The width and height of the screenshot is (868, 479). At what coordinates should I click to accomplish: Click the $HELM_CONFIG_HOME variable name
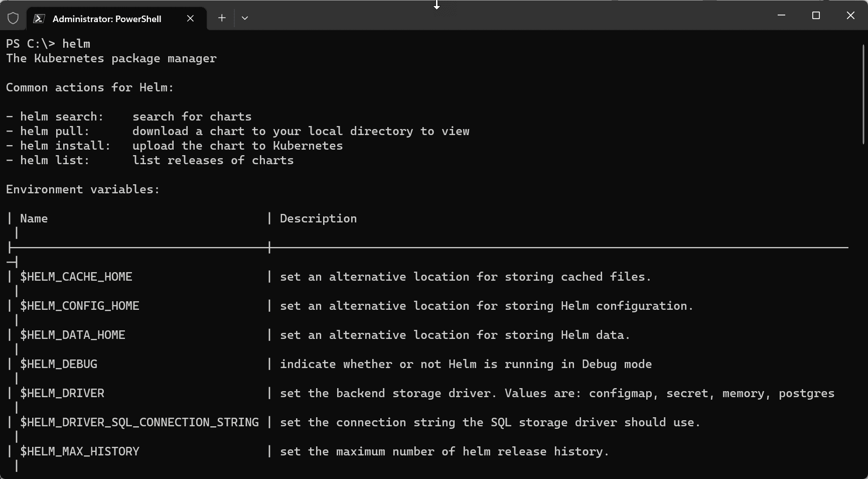[80, 306]
